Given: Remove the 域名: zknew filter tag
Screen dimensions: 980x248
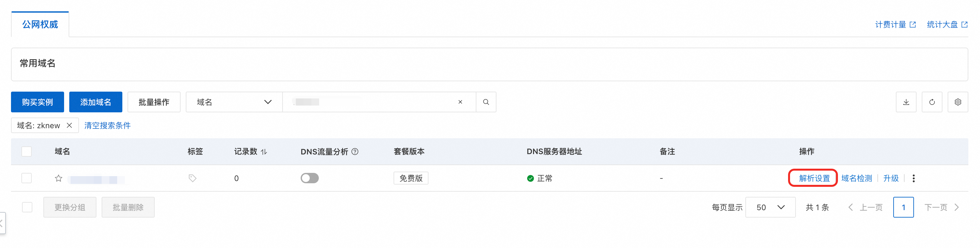Looking at the screenshot, I should [x=70, y=125].
